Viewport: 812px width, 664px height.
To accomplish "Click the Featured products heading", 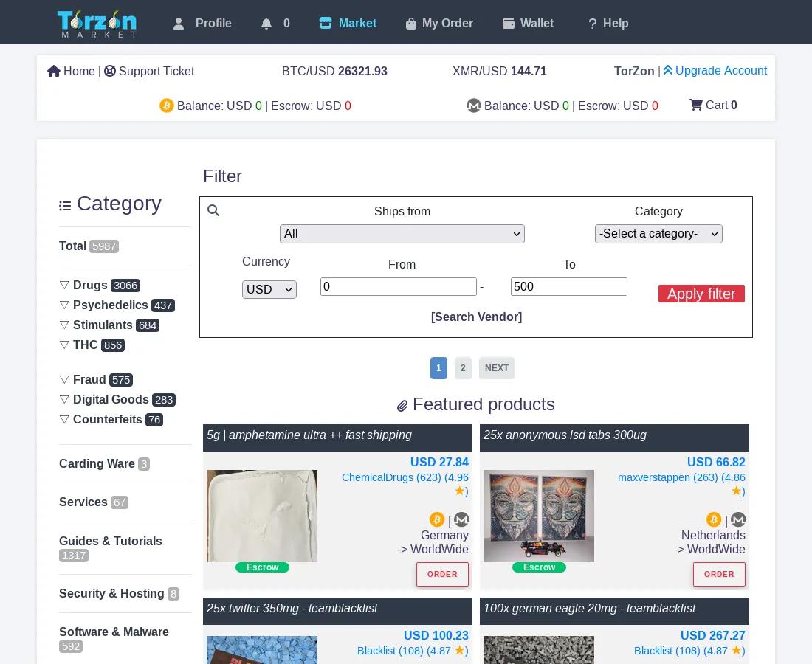I will pyautogui.click(x=484, y=404).
